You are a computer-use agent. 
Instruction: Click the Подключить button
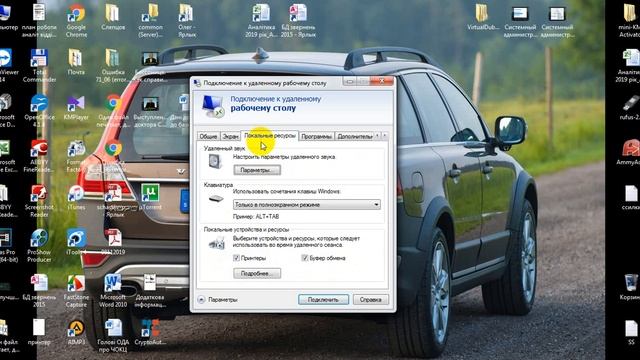point(323,300)
